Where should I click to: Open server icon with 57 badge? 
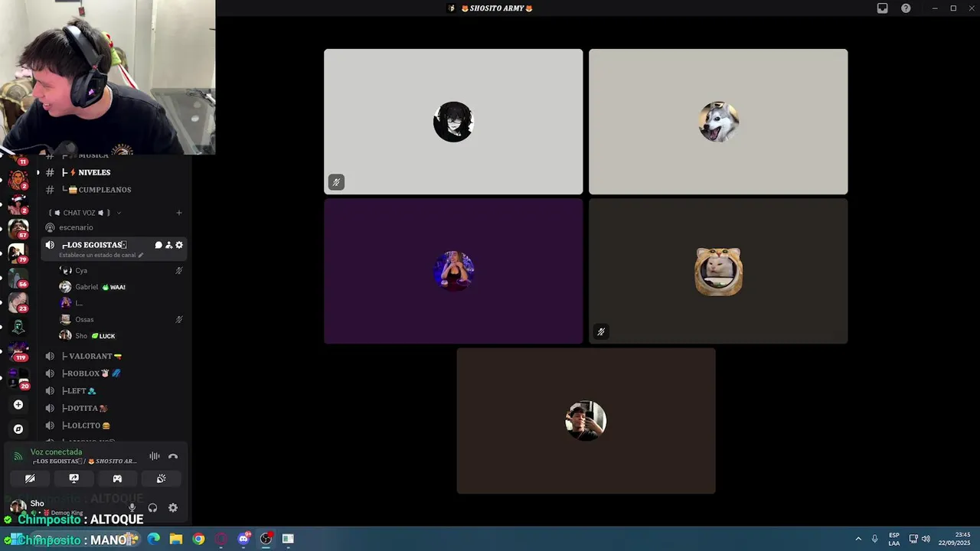(18, 228)
